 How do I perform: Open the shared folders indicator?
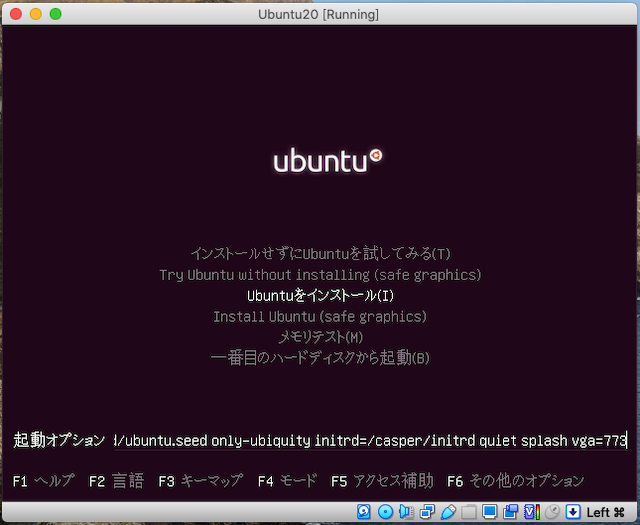click(469, 512)
